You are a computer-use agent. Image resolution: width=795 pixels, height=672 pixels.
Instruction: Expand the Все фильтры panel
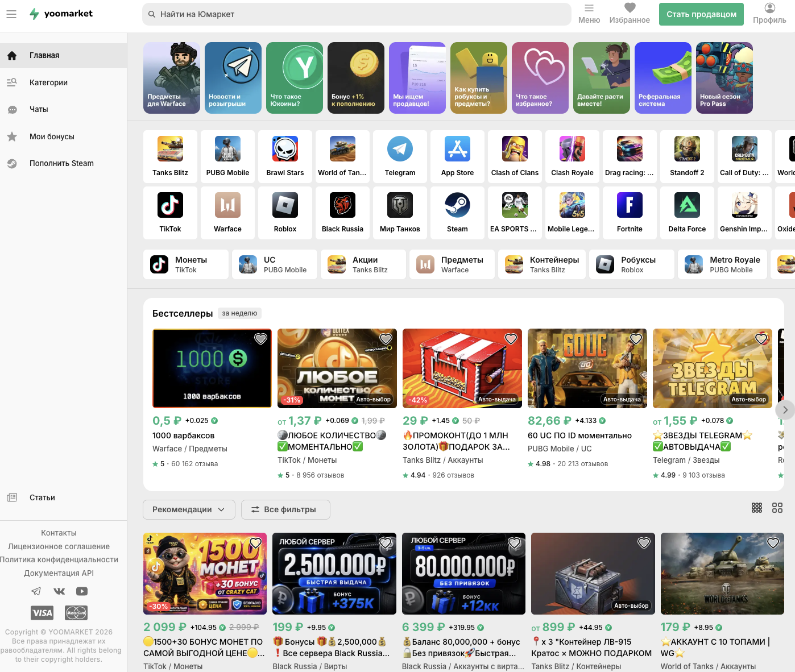pyautogui.click(x=285, y=509)
